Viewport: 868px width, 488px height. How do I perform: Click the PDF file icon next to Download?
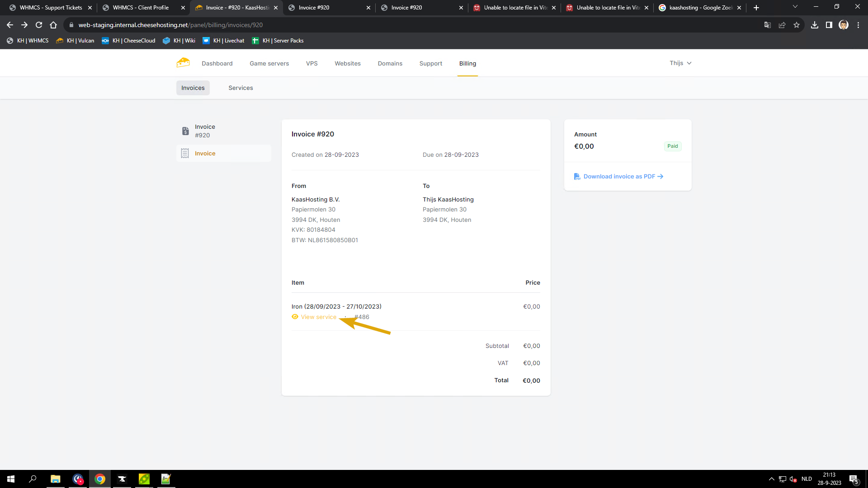tap(577, 177)
